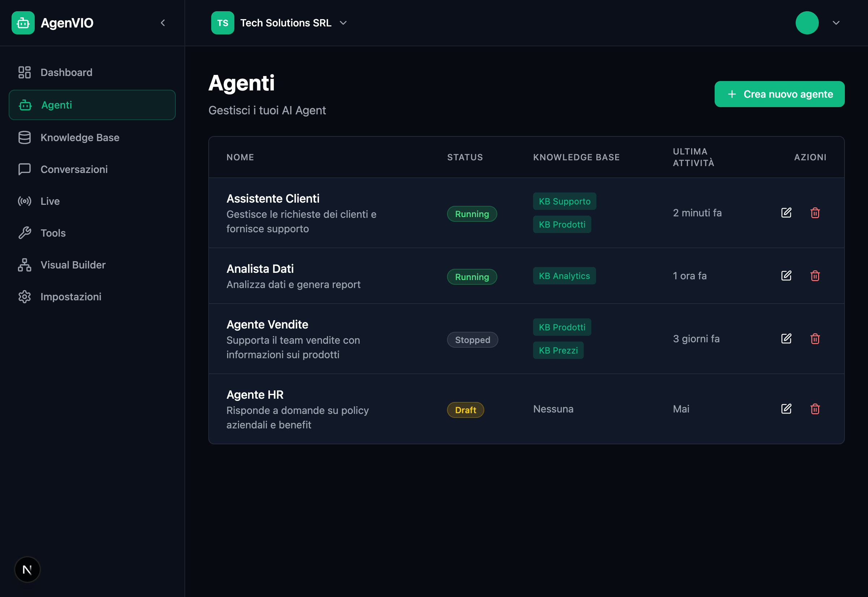
Task: Delete the Agente HR agent
Action: (x=816, y=409)
